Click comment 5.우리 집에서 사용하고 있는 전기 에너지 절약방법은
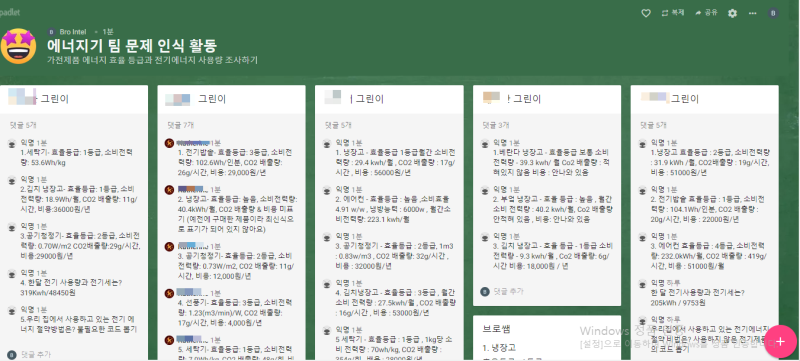The width and height of the screenshot is (800, 361). (x=79, y=325)
